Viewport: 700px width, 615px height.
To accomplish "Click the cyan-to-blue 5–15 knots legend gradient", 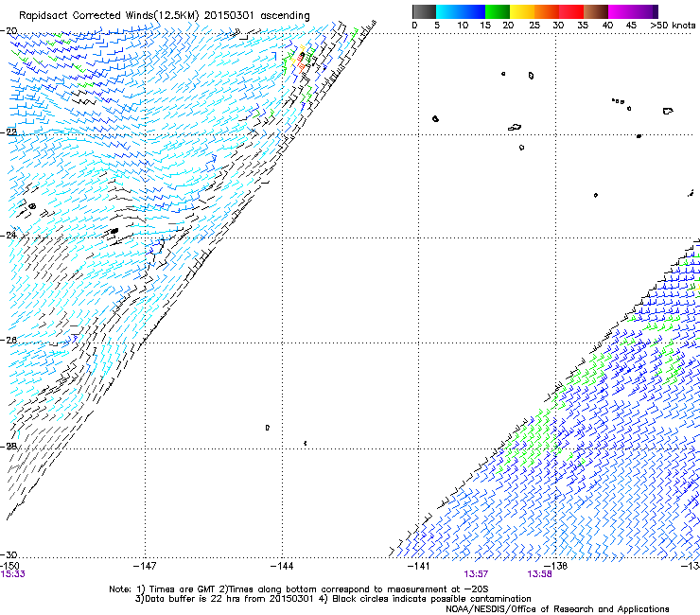I will 461,11.
